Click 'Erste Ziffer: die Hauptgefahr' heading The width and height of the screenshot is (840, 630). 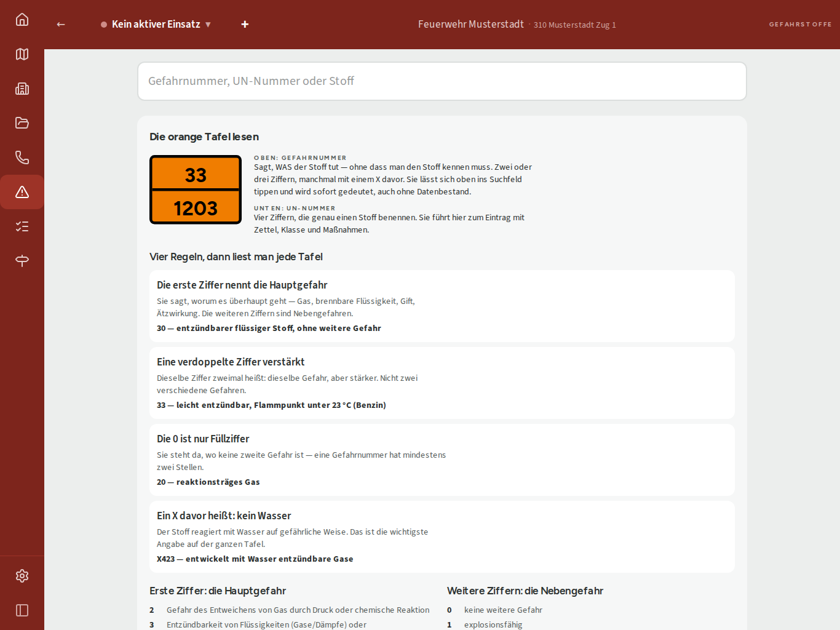coord(218,591)
